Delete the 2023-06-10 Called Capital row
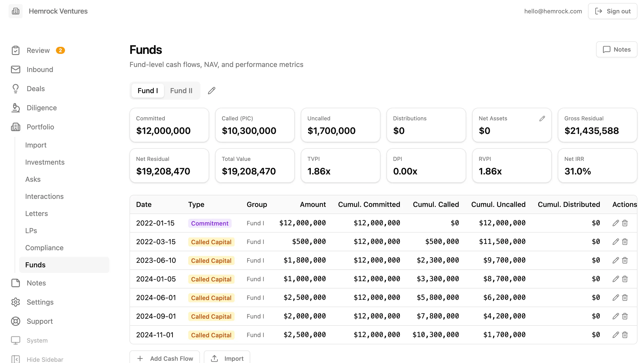This screenshot has width=644, height=363. click(x=625, y=260)
